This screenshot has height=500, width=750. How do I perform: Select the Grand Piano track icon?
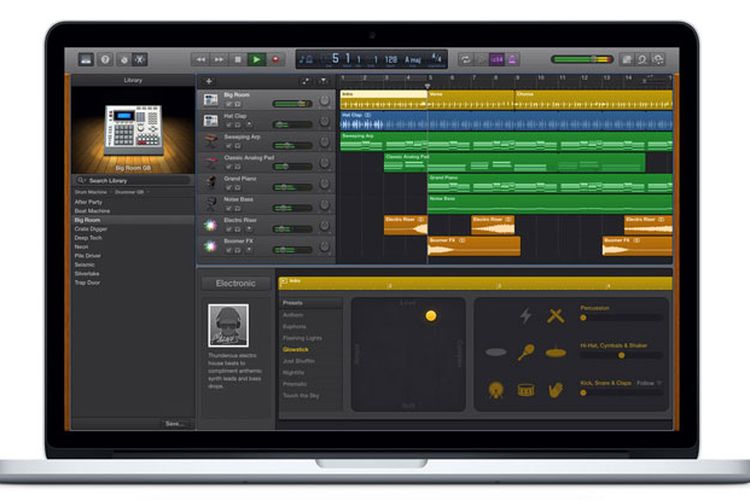point(210,182)
